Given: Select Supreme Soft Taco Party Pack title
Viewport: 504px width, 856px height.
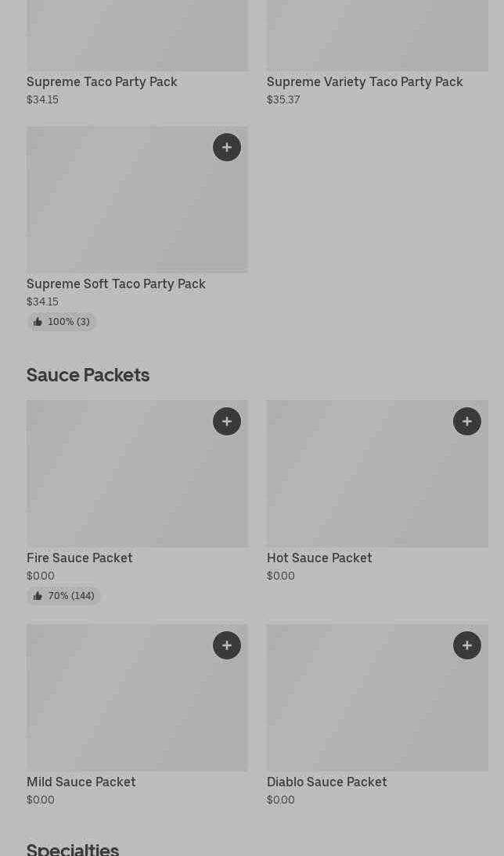Looking at the screenshot, I should (116, 284).
